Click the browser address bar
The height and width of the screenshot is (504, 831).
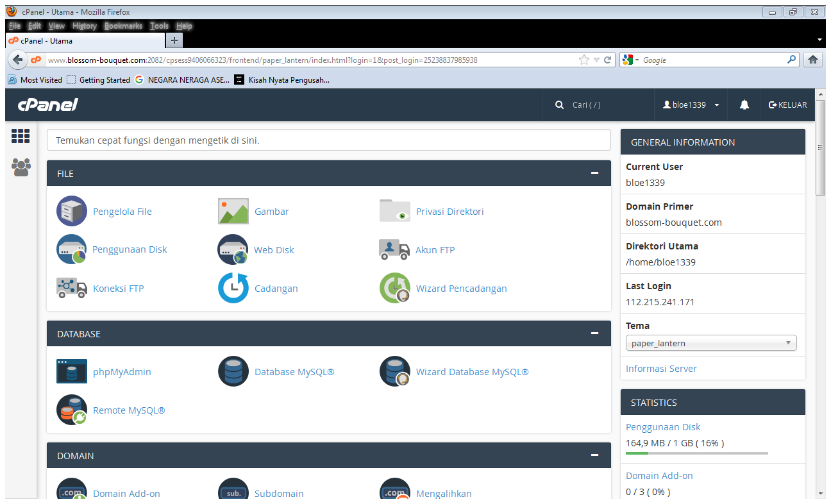[x=311, y=60]
